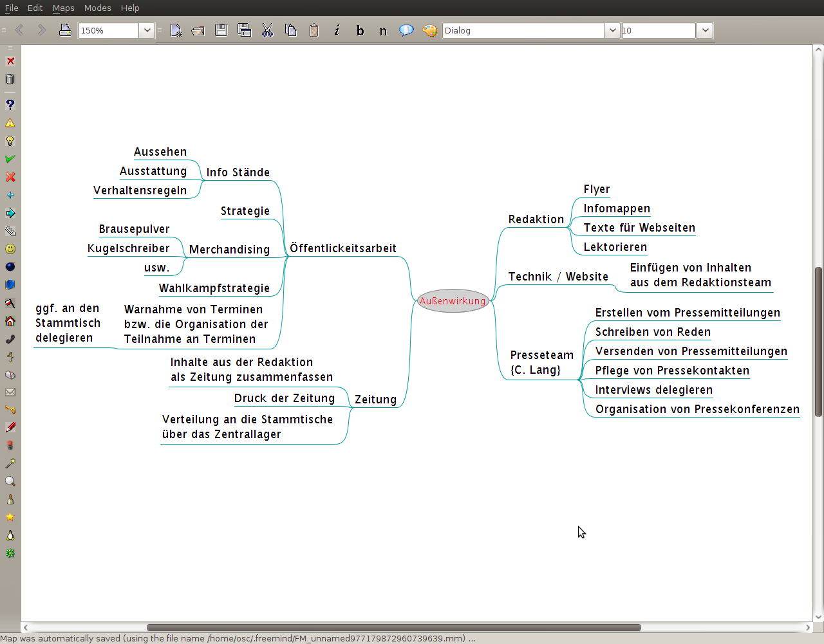Select the smiley face icon
This screenshot has width=824, height=644.
click(10, 249)
